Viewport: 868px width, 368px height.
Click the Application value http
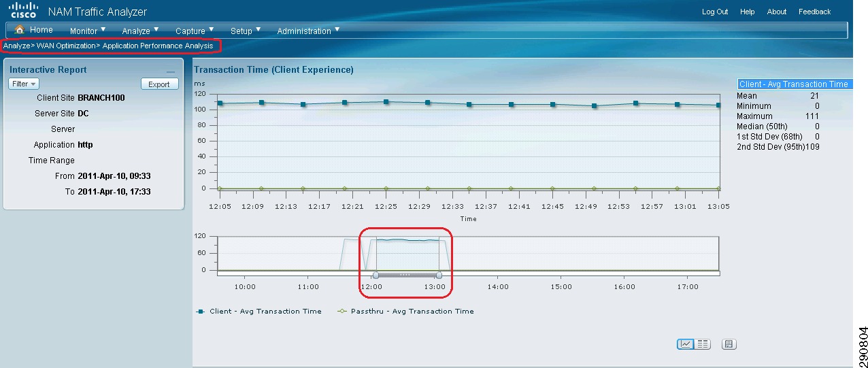coord(85,145)
